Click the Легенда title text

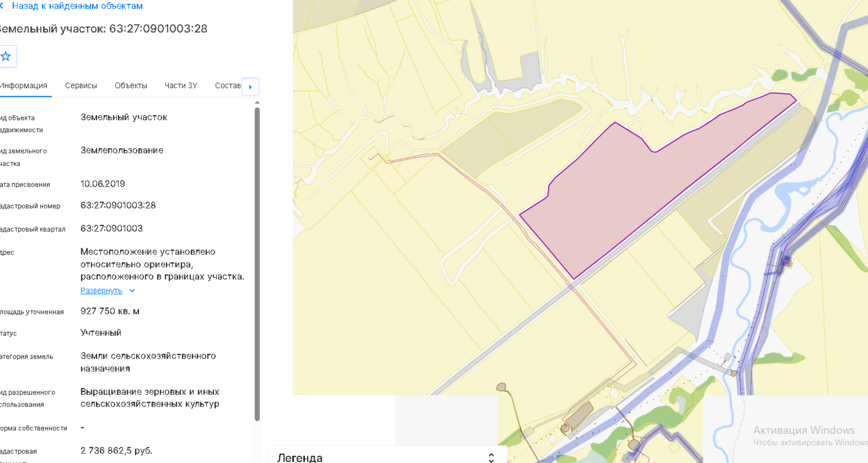[300, 457]
